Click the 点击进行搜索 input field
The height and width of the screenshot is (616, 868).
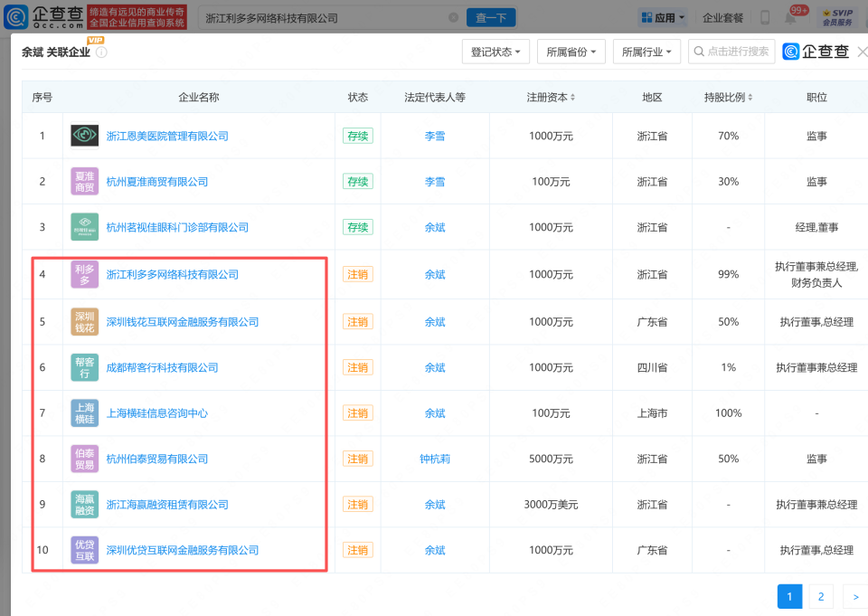731,52
